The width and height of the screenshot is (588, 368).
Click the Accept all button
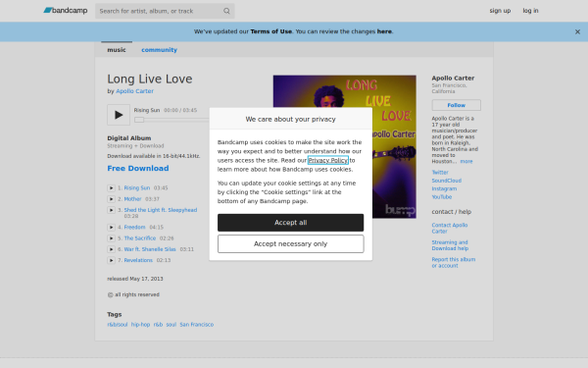pos(291,223)
